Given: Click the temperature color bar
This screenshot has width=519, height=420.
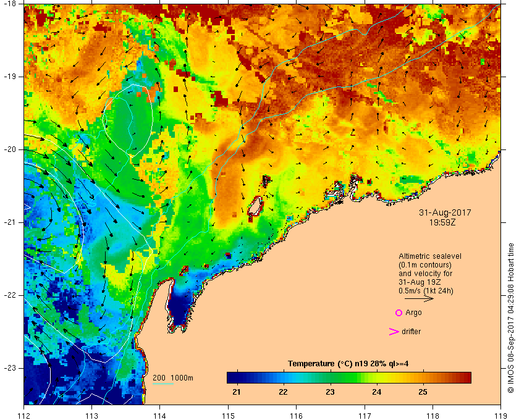Looking at the screenshot, I should (x=349, y=377).
